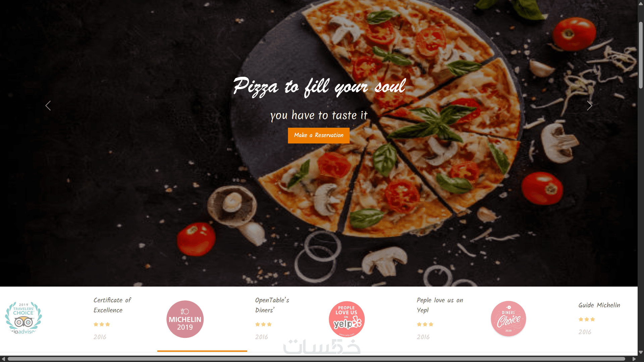Click the horizontal scrollbar right arrow
644x362 pixels.
pyautogui.click(x=634, y=359)
